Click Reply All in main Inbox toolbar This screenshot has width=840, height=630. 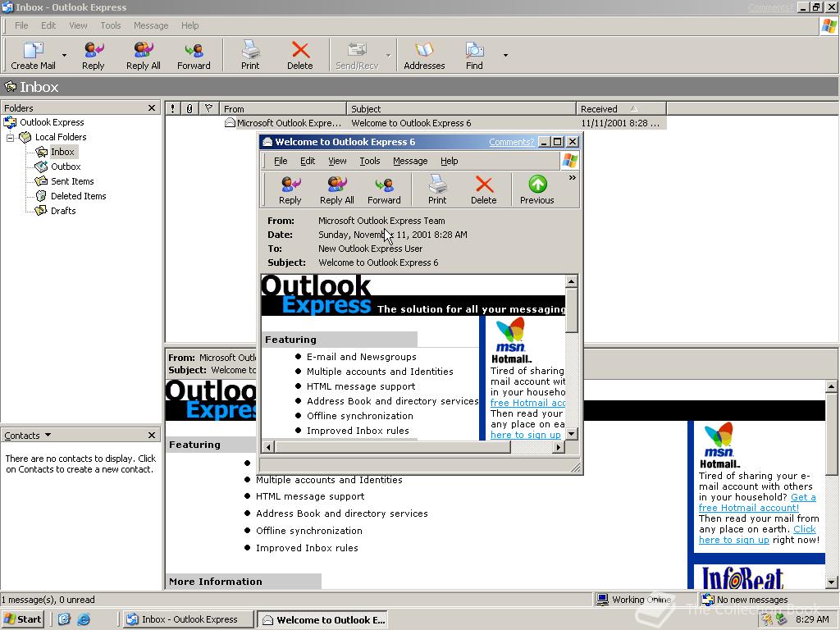pyautogui.click(x=143, y=55)
